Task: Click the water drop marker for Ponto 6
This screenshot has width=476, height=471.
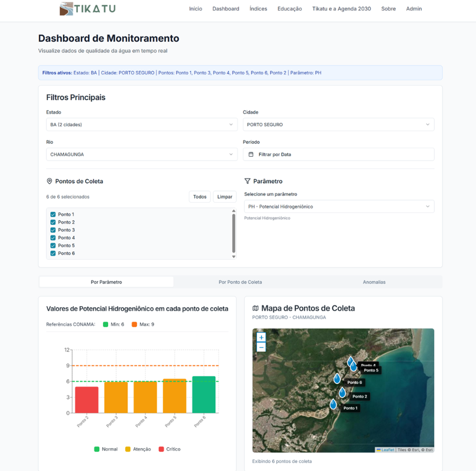Action: [337, 379]
